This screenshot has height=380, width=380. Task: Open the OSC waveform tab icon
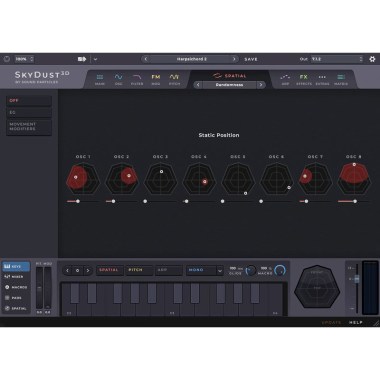[x=118, y=77]
